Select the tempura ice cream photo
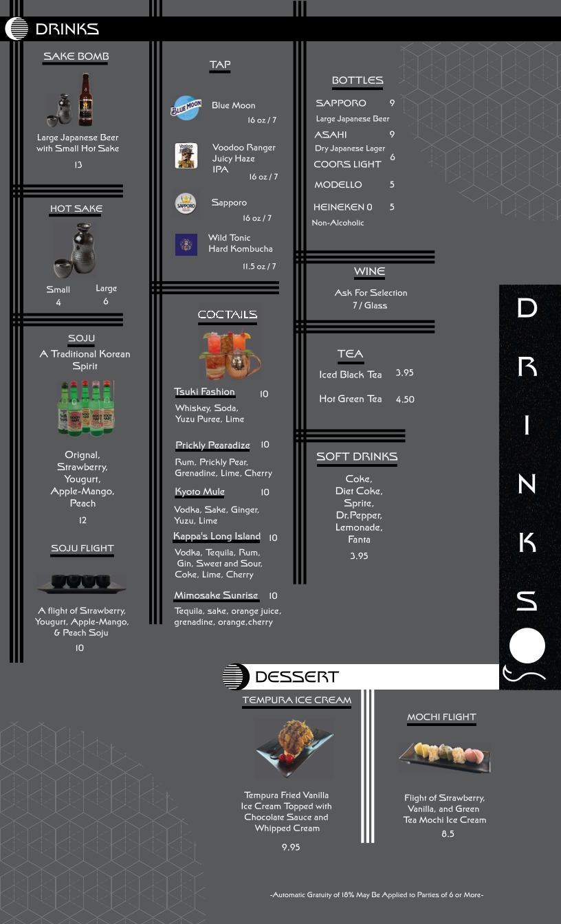This screenshot has height=924, width=561. 294,749
